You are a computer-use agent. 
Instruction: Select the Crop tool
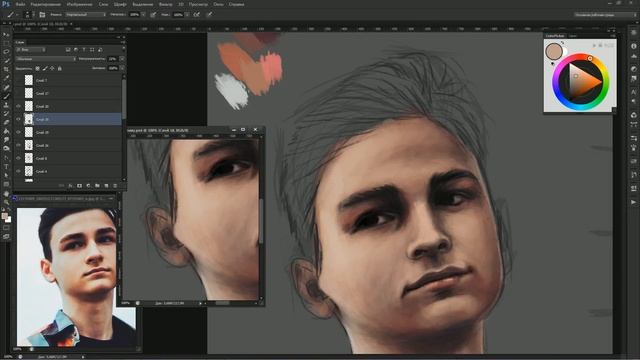[6, 69]
